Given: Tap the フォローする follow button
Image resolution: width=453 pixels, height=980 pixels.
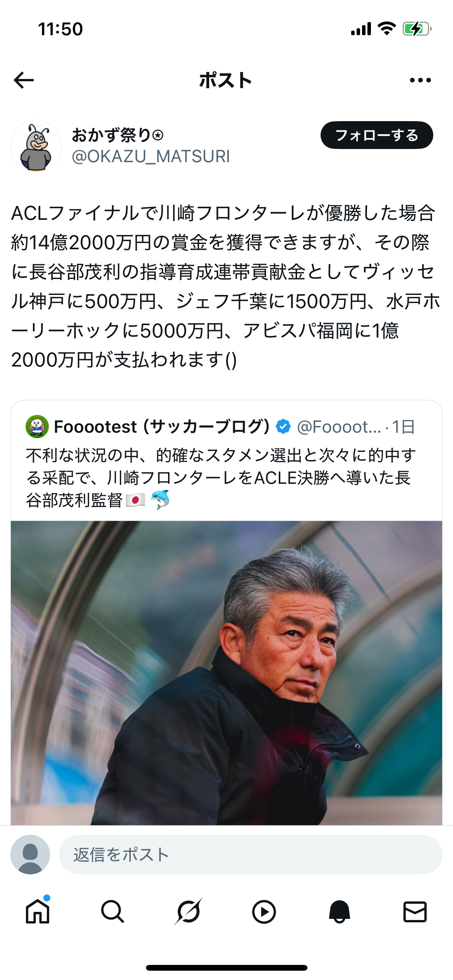Looking at the screenshot, I should click(377, 135).
